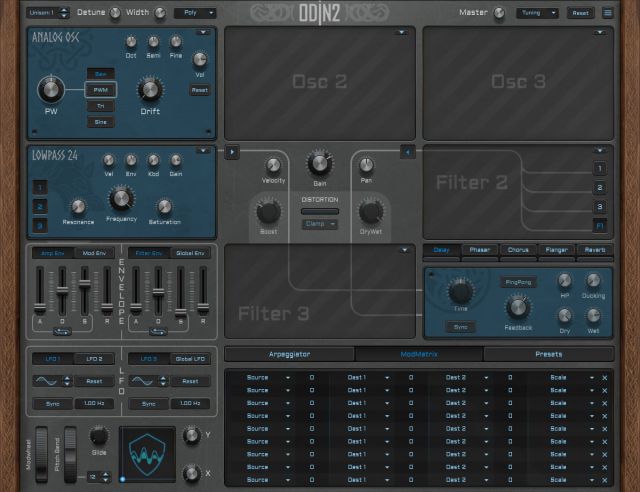Click the Modwheel slider

41,454
